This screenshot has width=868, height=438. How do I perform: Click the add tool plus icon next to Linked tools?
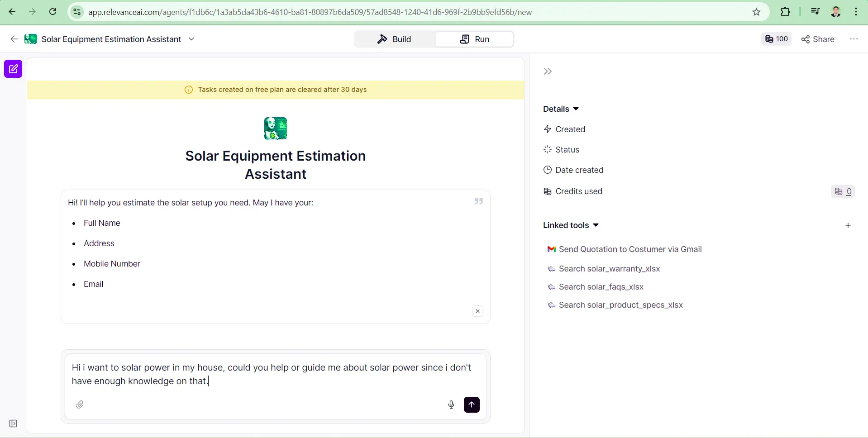849,225
